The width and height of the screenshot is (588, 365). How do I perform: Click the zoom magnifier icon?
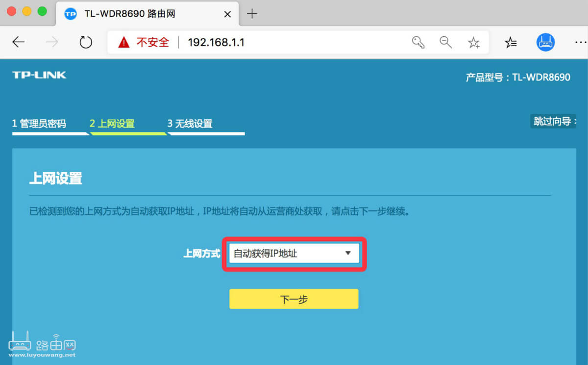tap(446, 42)
